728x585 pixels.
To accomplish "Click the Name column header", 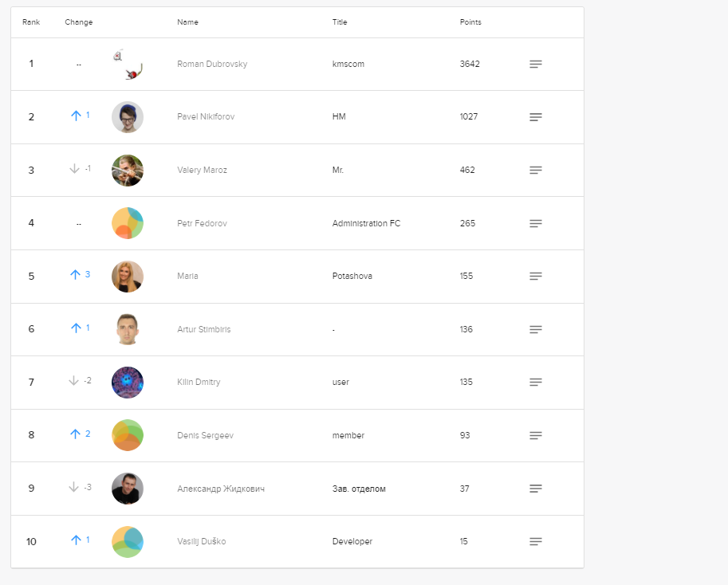I will [x=187, y=22].
